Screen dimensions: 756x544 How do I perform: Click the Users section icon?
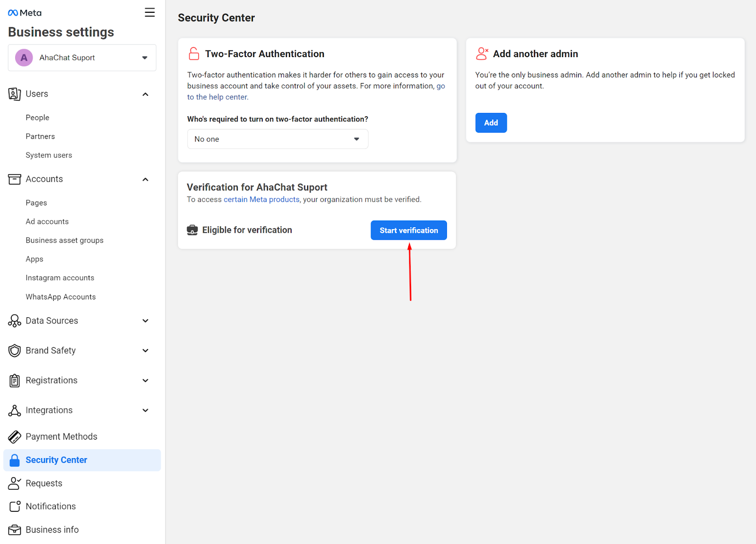click(x=15, y=94)
